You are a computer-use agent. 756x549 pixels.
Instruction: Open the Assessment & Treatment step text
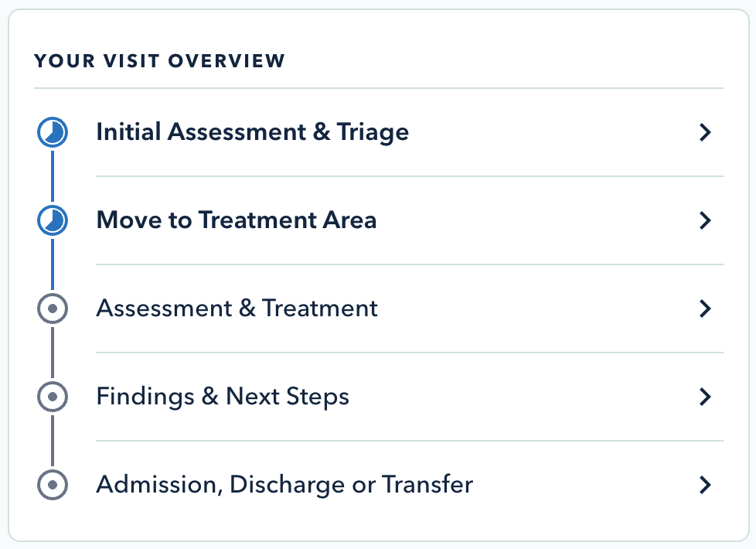237,309
